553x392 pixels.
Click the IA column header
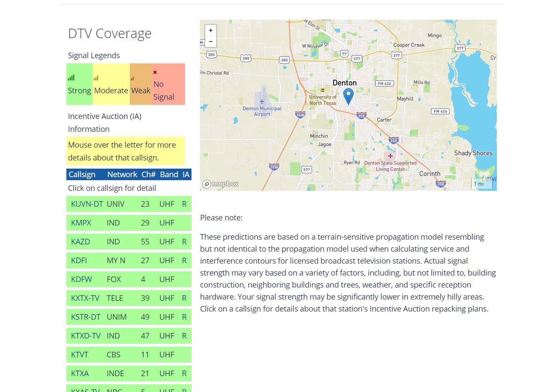[186, 175]
